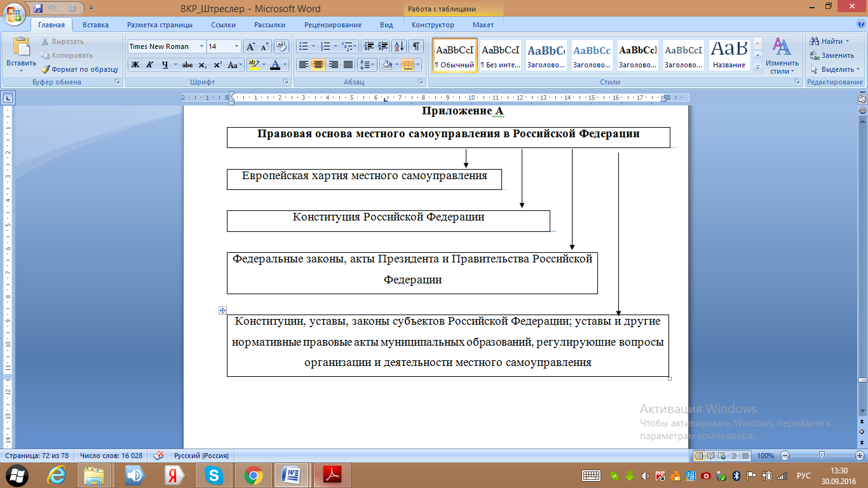
Task: Switch to Print Layout view in status bar
Action: tap(700, 456)
